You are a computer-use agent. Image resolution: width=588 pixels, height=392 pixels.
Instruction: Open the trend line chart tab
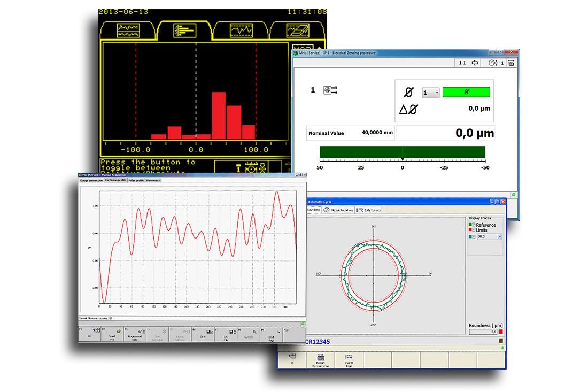click(241, 30)
